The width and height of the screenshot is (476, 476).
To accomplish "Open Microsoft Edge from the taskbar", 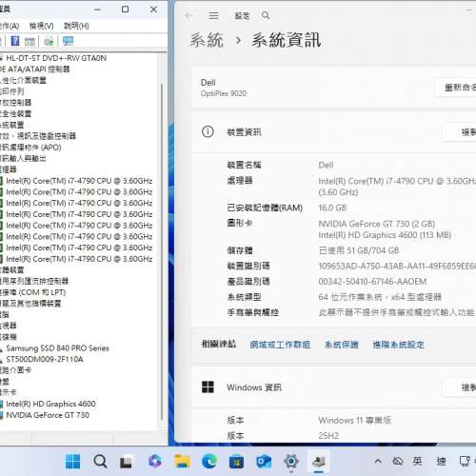I will point(209,461).
